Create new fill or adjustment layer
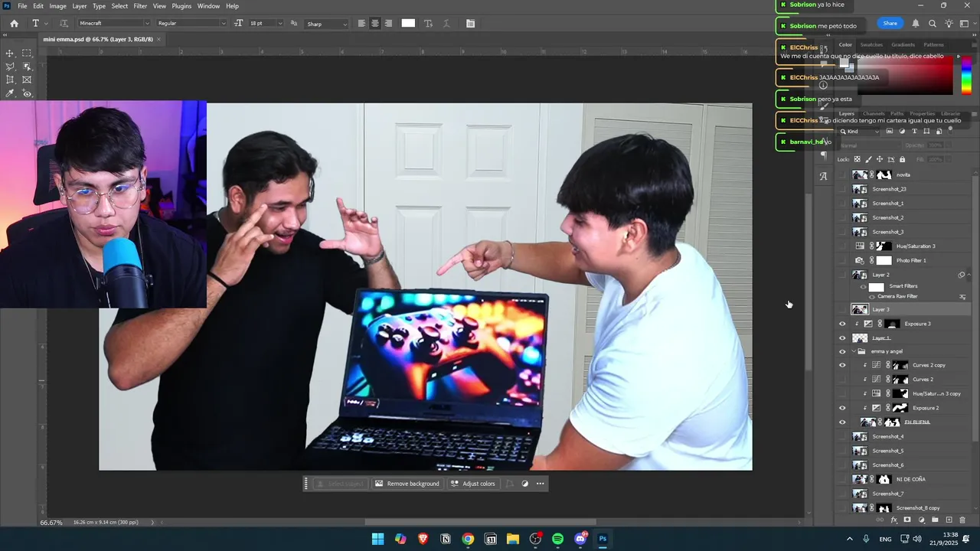This screenshot has width=980, height=551. point(921,520)
